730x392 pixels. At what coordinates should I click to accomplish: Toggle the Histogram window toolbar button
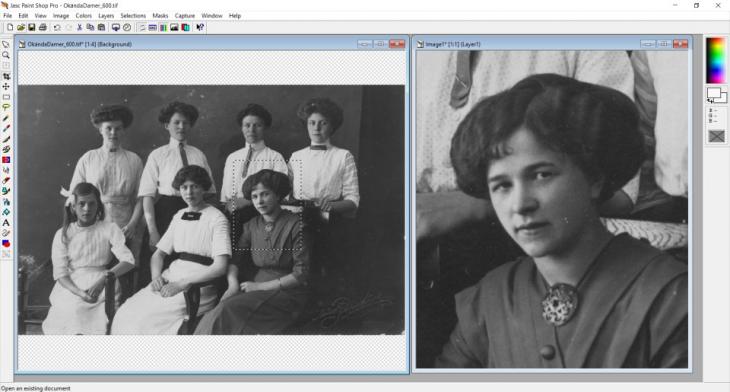(x=174, y=27)
